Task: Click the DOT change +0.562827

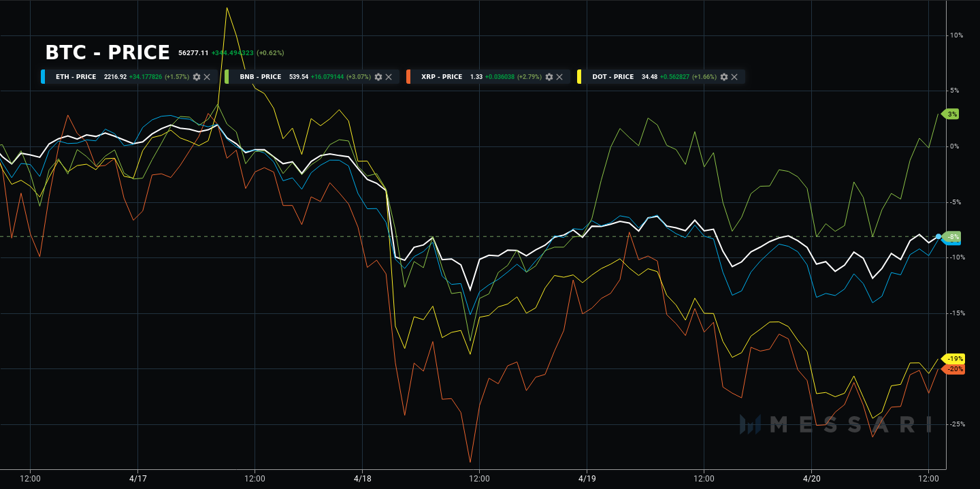Action: point(675,77)
